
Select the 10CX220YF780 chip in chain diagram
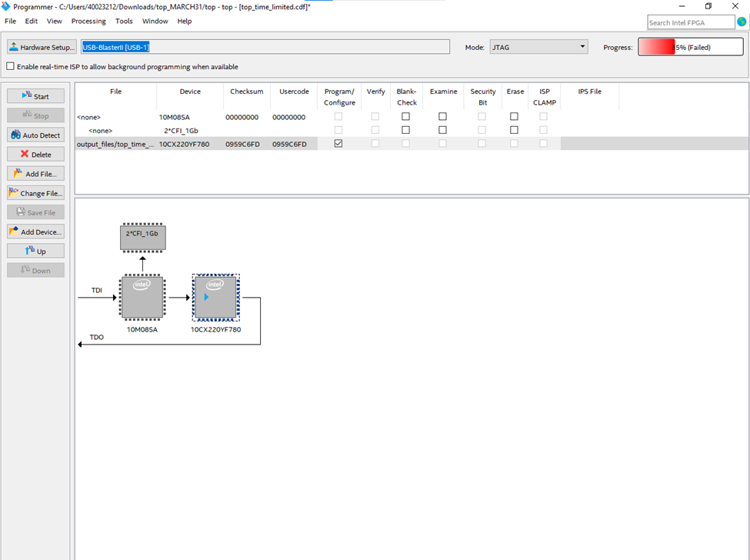click(x=215, y=298)
